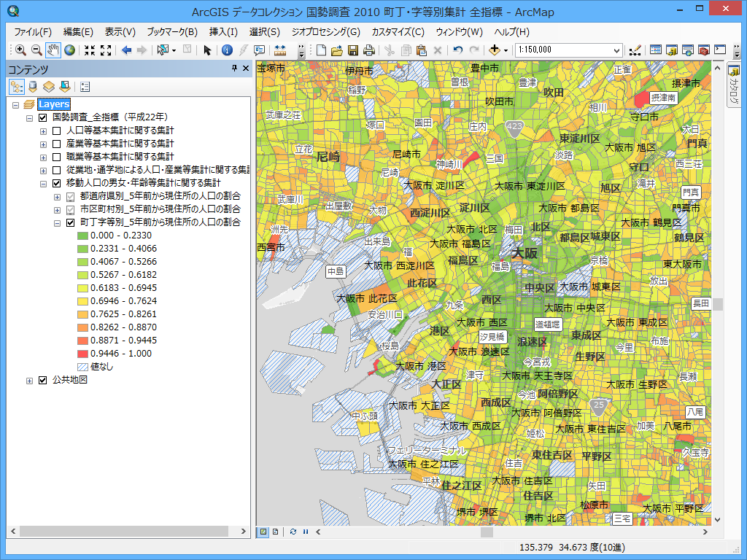Open the map scale 1:150,000 dropdown
The image size is (747, 560).
pos(616,50)
